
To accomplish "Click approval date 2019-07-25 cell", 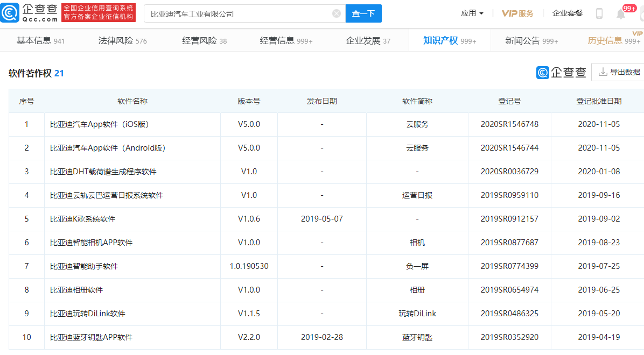I will tap(599, 266).
